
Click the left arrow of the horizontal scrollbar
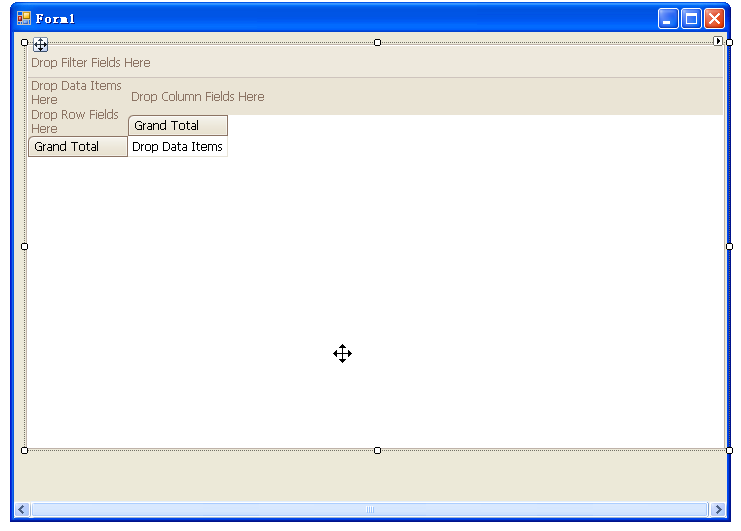point(22,509)
